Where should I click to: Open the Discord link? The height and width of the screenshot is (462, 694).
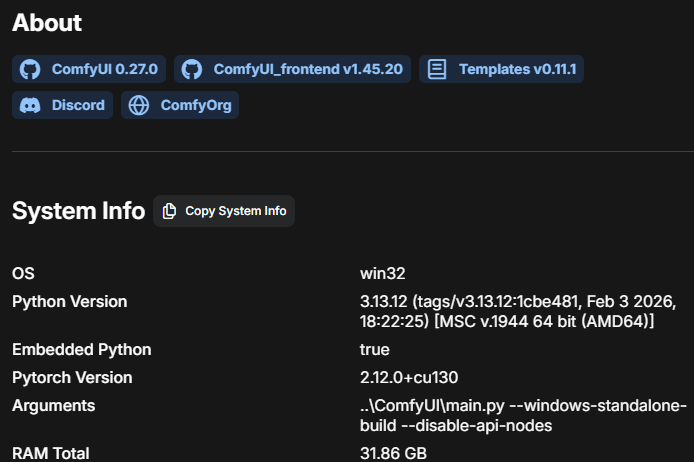point(62,105)
